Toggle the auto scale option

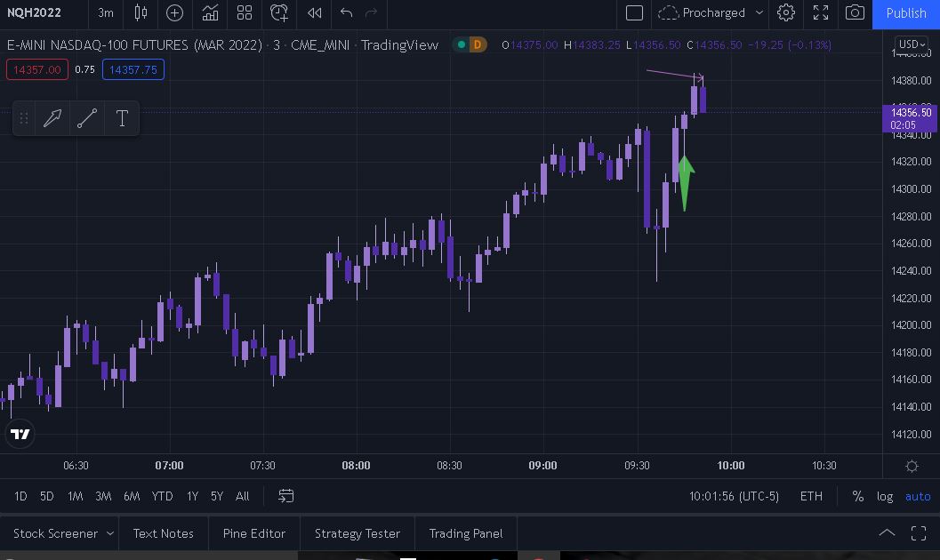tap(918, 496)
